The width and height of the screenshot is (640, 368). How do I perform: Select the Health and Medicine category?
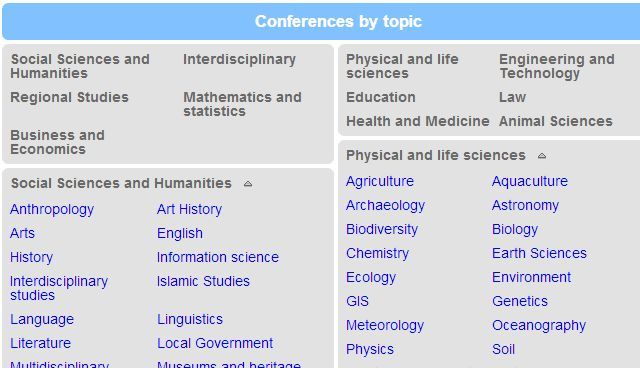pyautogui.click(x=418, y=121)
